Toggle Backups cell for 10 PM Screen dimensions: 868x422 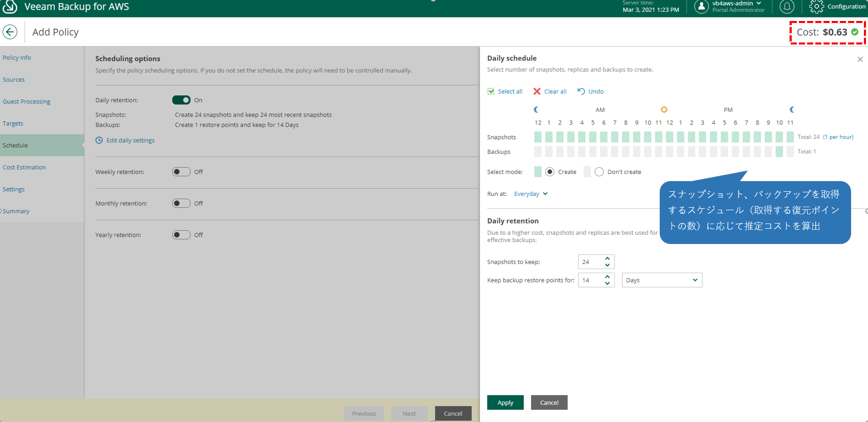779,151
